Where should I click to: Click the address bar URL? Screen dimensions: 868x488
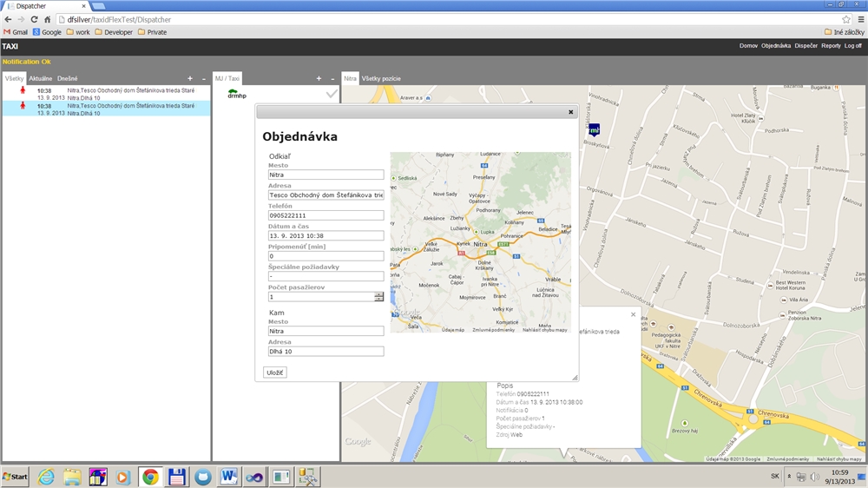119,19
